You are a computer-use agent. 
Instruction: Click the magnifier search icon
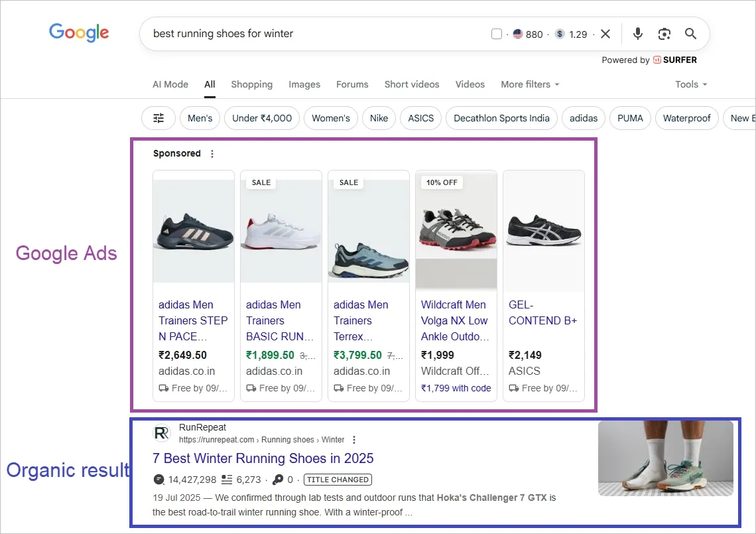[x=690, y=34]
